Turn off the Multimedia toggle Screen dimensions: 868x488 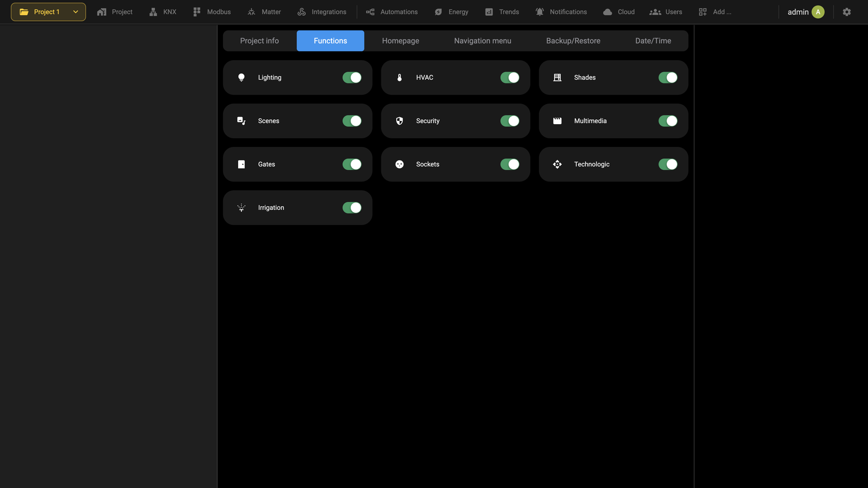click(x=668, y=121)
